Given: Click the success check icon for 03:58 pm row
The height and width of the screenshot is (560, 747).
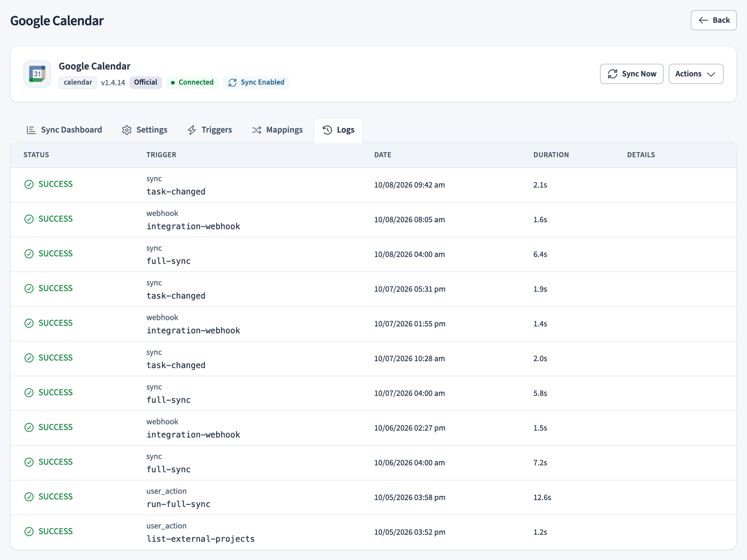Looking at the screenshot, I should [29, 497].
